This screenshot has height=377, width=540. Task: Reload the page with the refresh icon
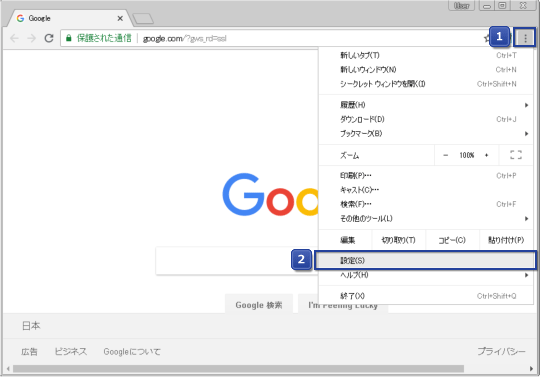coord(49,38)
